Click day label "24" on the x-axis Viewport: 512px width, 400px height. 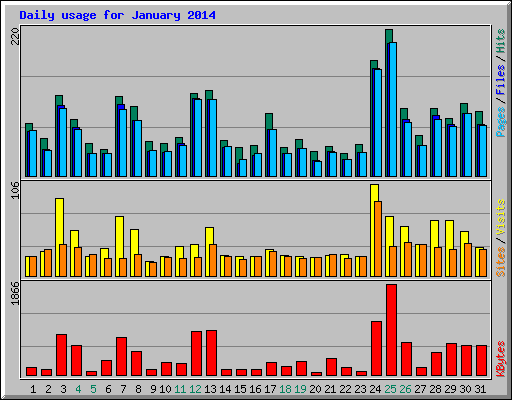(375, 389)
